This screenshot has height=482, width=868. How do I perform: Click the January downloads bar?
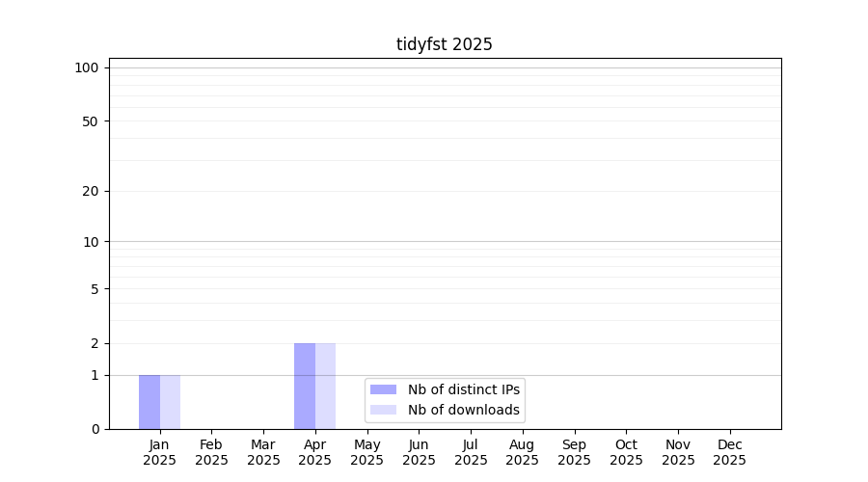click(170, 402)
